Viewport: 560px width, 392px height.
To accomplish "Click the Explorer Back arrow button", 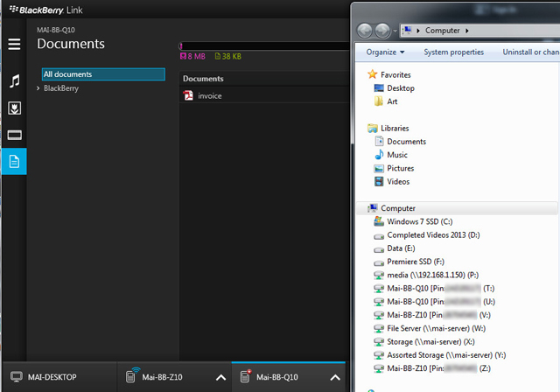I will pyautogui.click(x=365, y=31).
